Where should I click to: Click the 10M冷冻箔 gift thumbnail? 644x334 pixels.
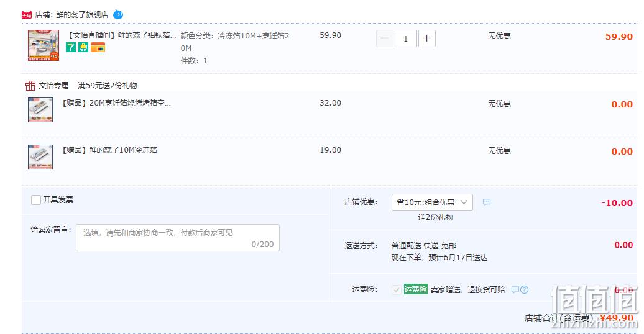[x=40, y=156]
